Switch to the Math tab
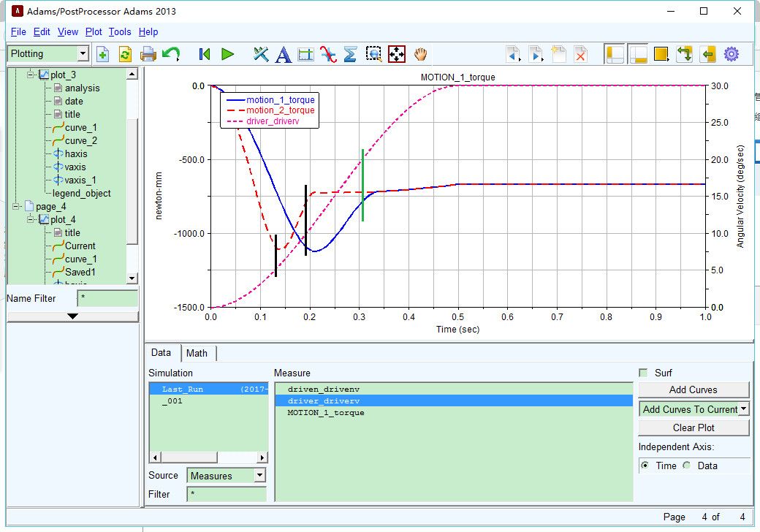This screenshot has height=532, width=760. pyautogui.click(x=197, y=353)
